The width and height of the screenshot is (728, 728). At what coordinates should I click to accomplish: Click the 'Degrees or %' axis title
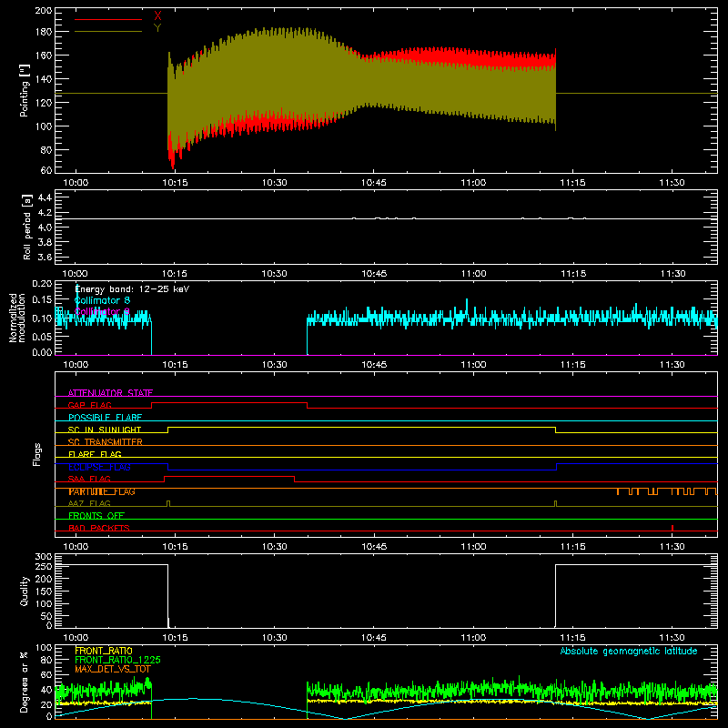point(25,682)
